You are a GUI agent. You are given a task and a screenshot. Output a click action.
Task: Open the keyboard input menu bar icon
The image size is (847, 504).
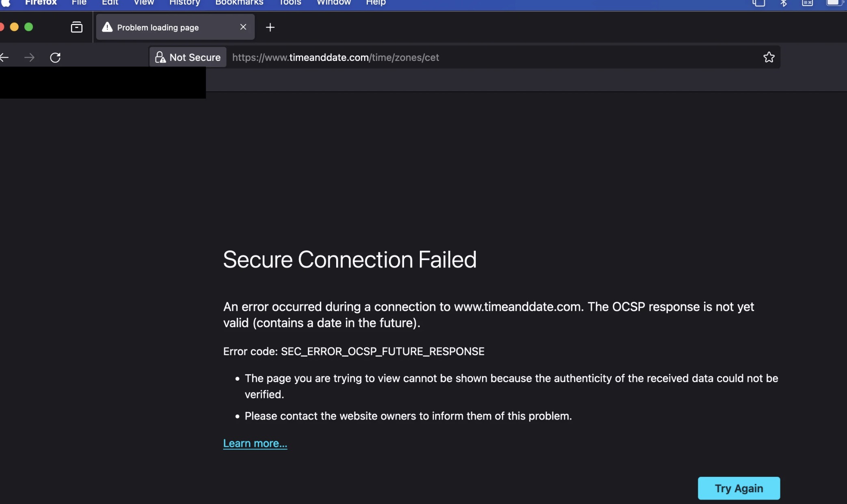(x=807, y=3)
